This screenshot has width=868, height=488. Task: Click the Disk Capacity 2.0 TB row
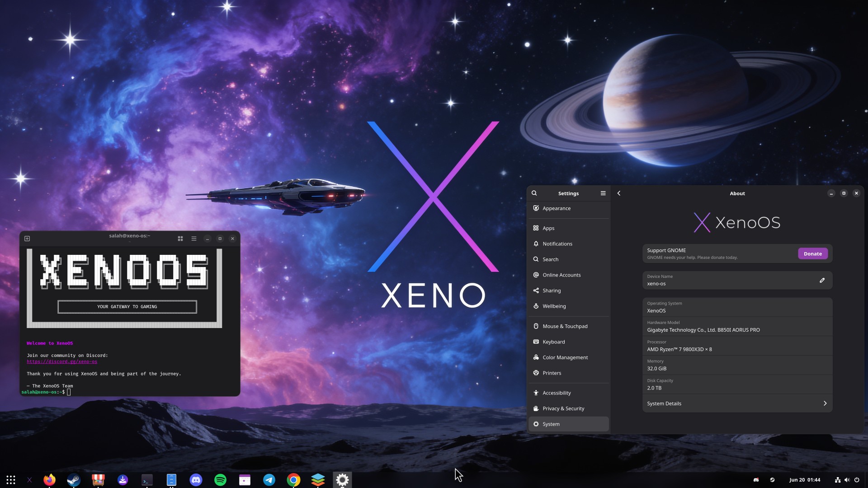pos(737,385)
